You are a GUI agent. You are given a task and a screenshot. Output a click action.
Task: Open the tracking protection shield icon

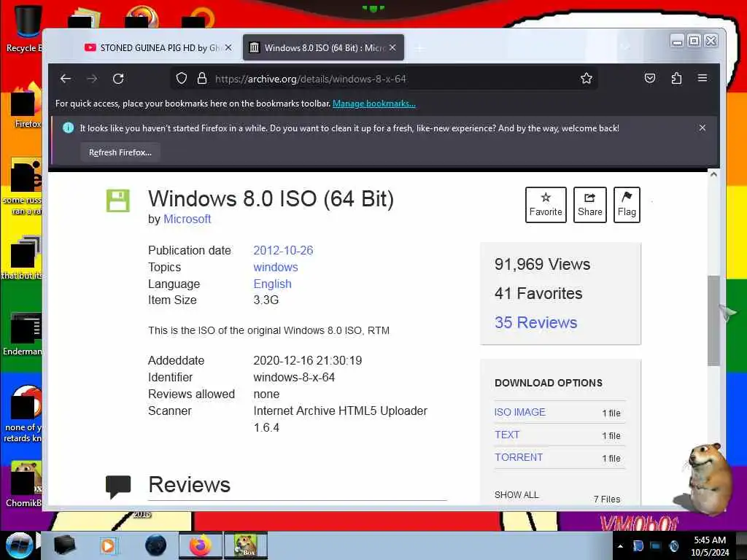click(182, 78)
